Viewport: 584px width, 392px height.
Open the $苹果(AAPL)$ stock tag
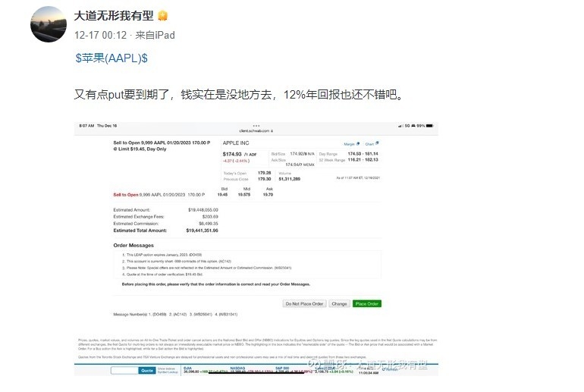click(112, 58)
